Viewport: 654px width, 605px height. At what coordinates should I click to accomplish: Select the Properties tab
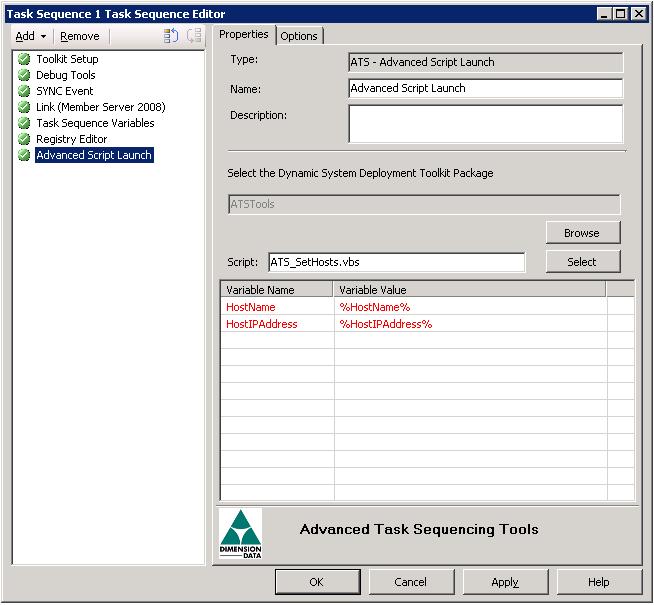tap(244, 34)
